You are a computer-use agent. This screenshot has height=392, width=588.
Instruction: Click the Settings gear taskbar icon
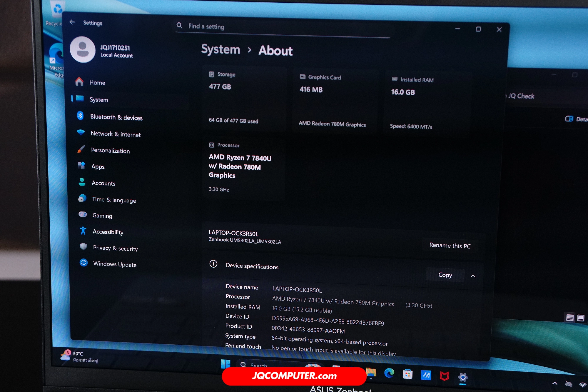tap(462, 377)
